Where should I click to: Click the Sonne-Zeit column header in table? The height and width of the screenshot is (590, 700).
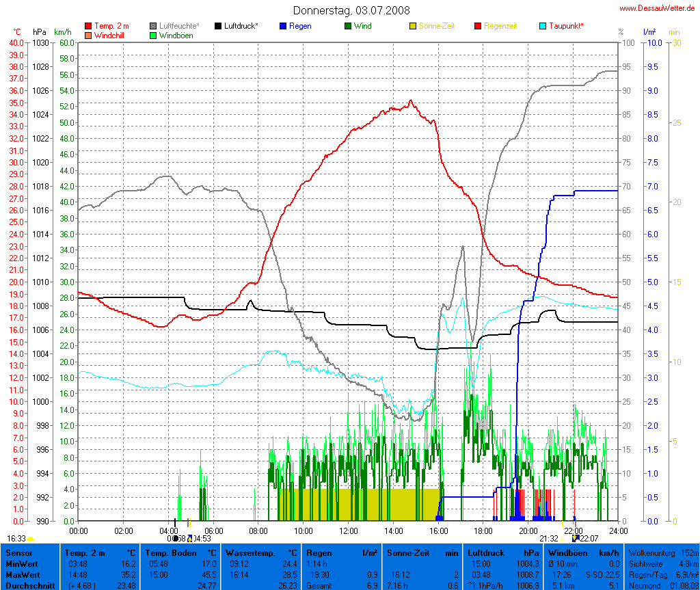(407, 552)
